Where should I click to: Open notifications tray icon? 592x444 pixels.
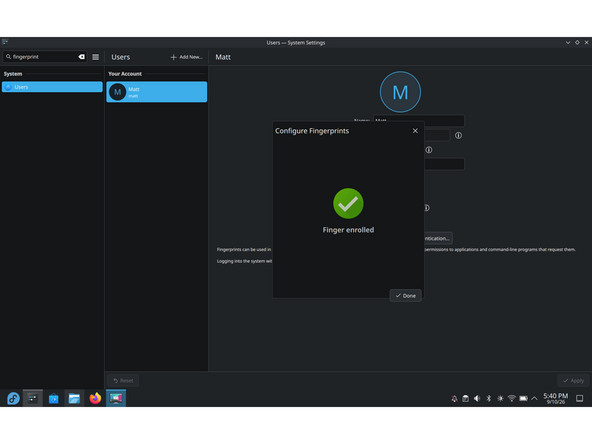454,398
